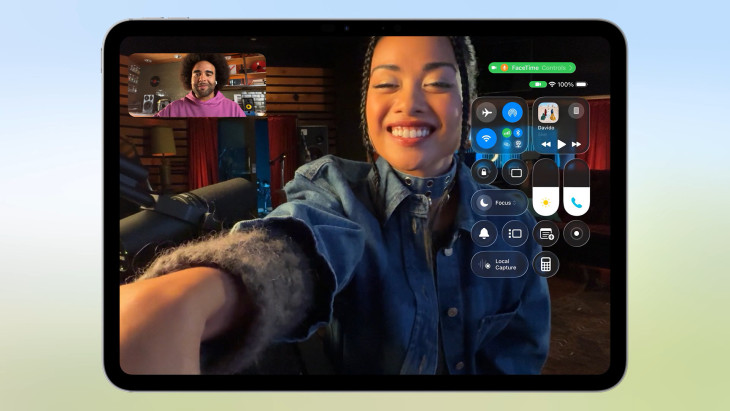Viewport: 730px width, 411px height.
Task: Start screen recording with the record icon
Action: (576, 234)
